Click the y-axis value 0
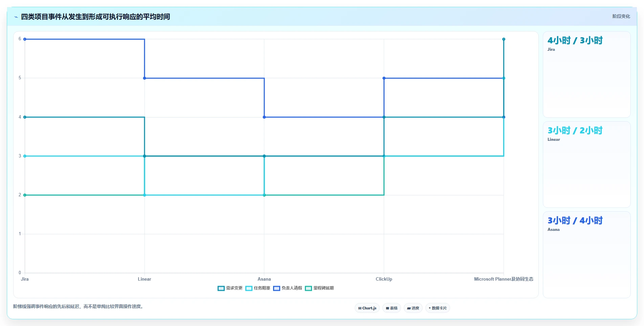This screenshot has width=644, height=326. click(x=20, y=273)
